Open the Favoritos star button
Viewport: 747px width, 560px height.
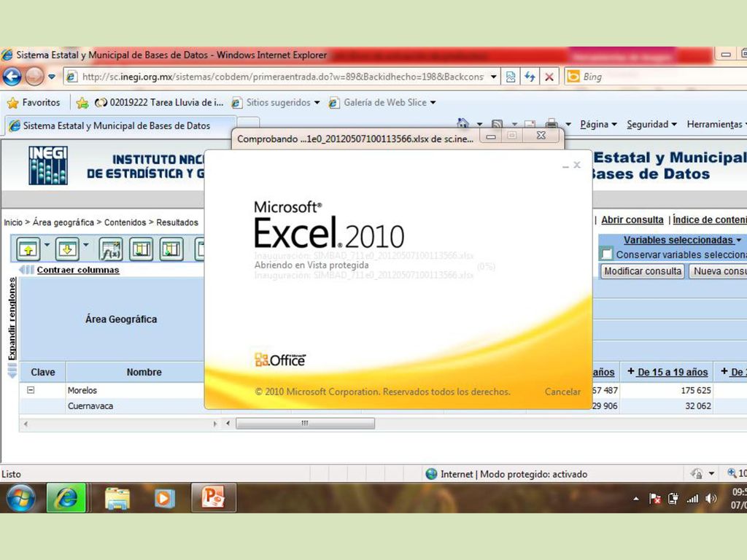point(34,102)
